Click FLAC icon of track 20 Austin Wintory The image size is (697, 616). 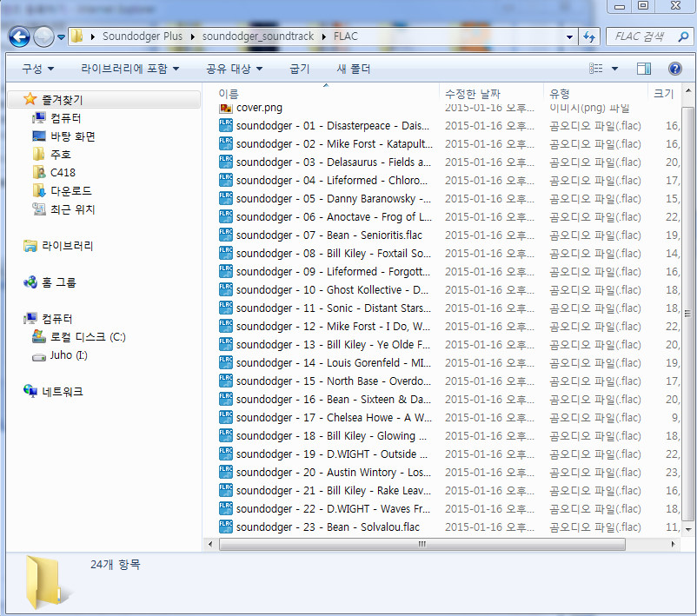226,472
